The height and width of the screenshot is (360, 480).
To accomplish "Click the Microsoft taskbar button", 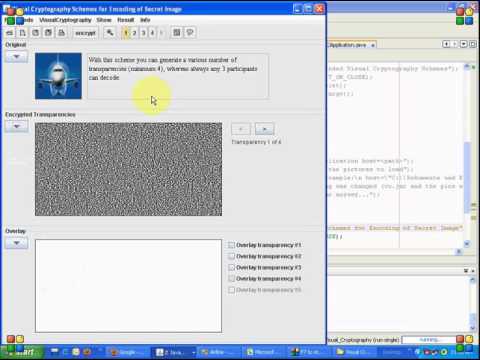I will (x=263, y=352).
